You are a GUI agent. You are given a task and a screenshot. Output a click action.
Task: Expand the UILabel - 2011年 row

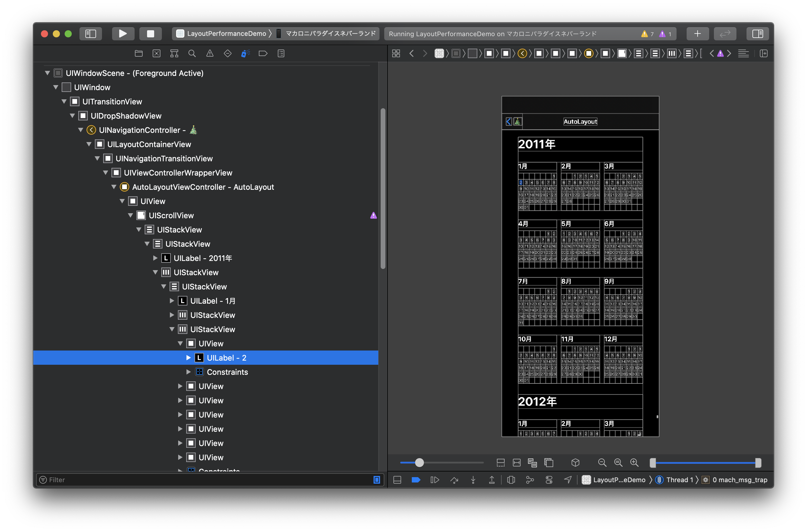[x=155, y=258]
